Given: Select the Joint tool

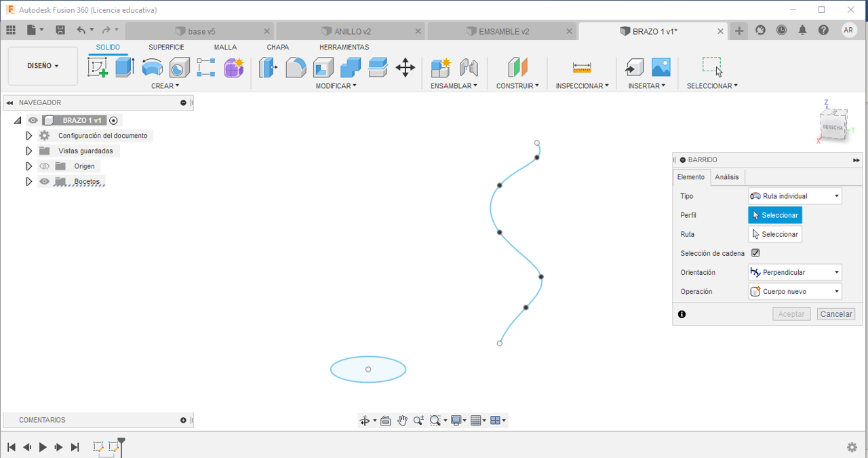Looking at the screenshot, I should click(x=469, y=67).
